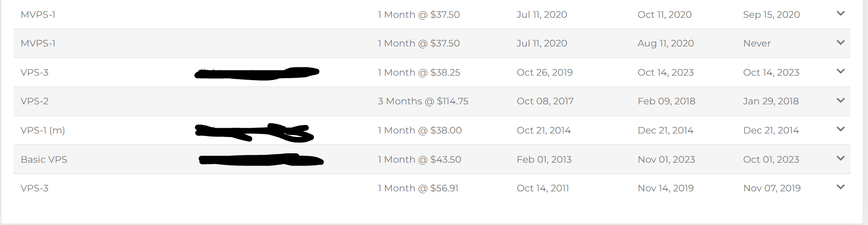Select the Feb 01, 2013 date

[x=544, y=159]
